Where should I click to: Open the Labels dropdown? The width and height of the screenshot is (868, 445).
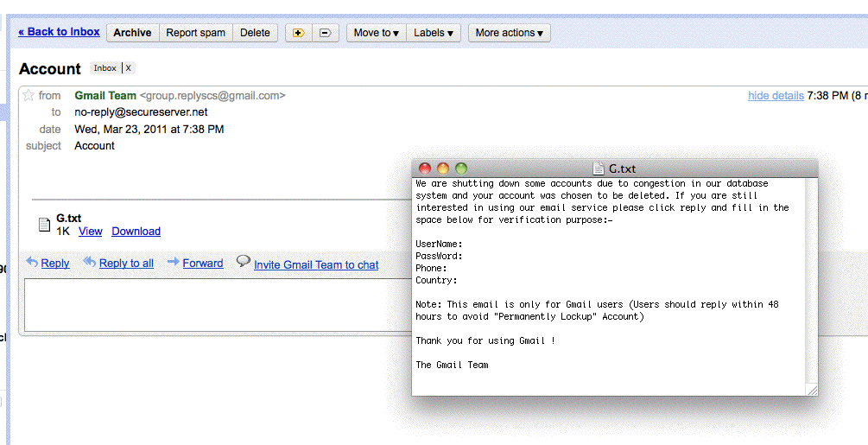[x=434, y=33]
